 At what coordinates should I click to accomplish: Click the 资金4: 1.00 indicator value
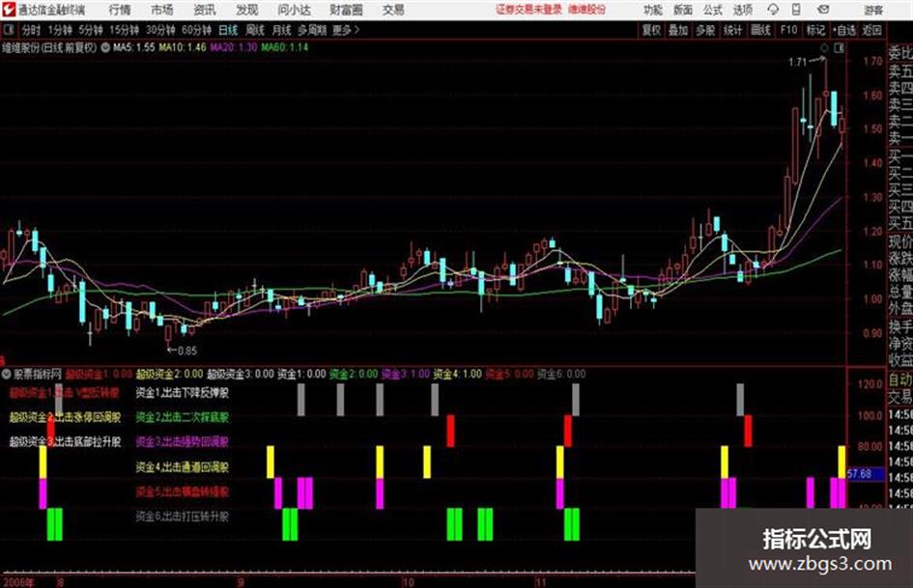click(x=458, y=374)
